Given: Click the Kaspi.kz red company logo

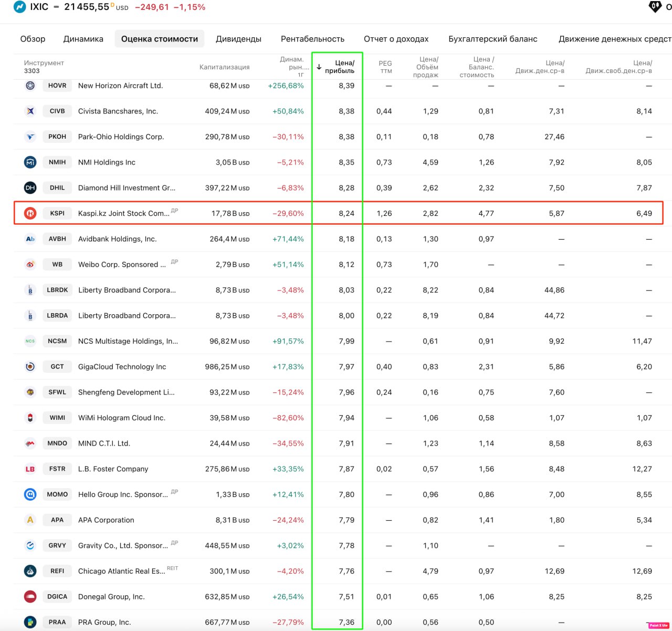Looking at the screenshot, I should click(x=30, y=213).
